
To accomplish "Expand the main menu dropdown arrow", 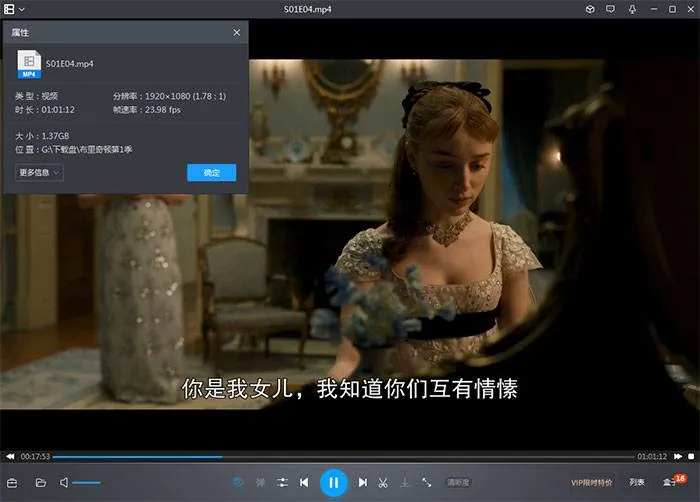I will (22, 9).
